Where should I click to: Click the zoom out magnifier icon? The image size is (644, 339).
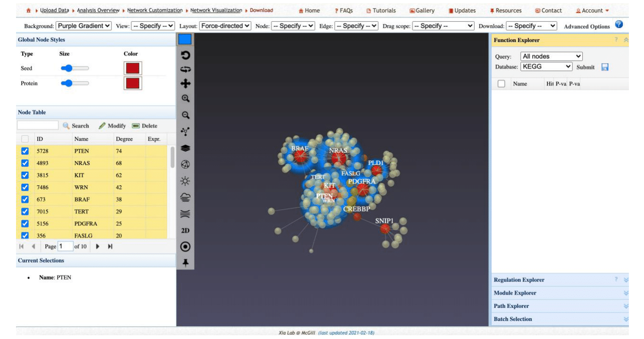(185, 115)
